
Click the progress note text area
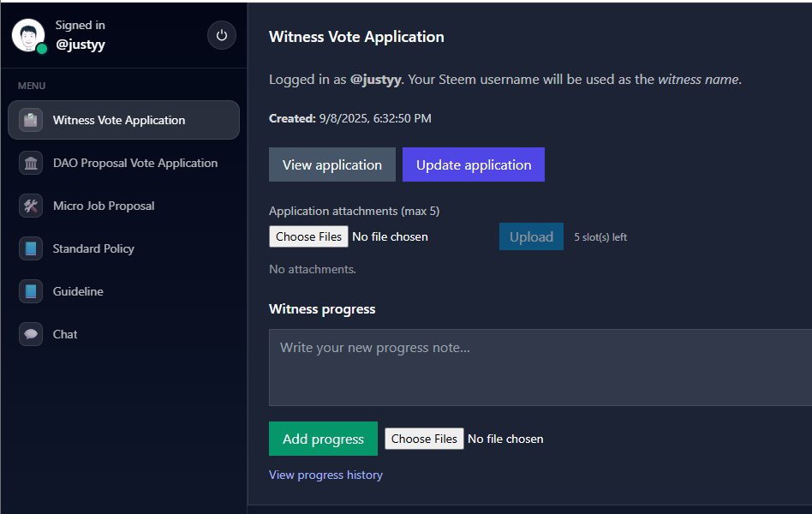(540, 368)
